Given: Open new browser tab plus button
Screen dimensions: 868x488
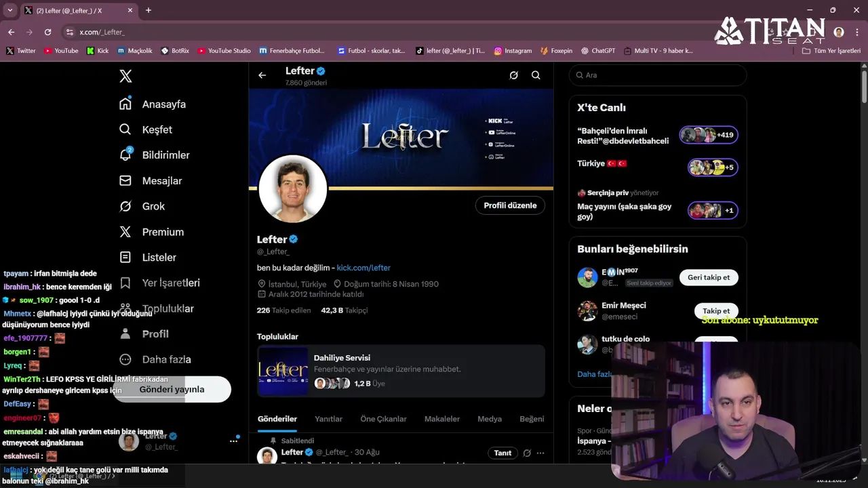Looking at the screenshot, I should (x=149, y=10).
